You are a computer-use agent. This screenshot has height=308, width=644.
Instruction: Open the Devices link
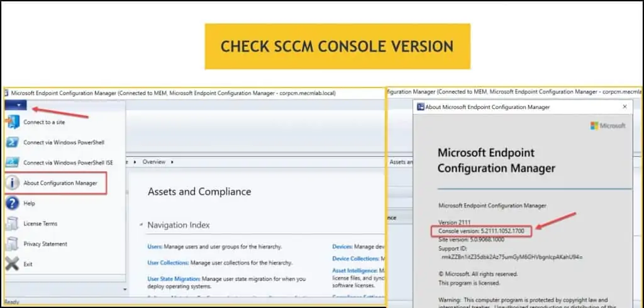342,246
